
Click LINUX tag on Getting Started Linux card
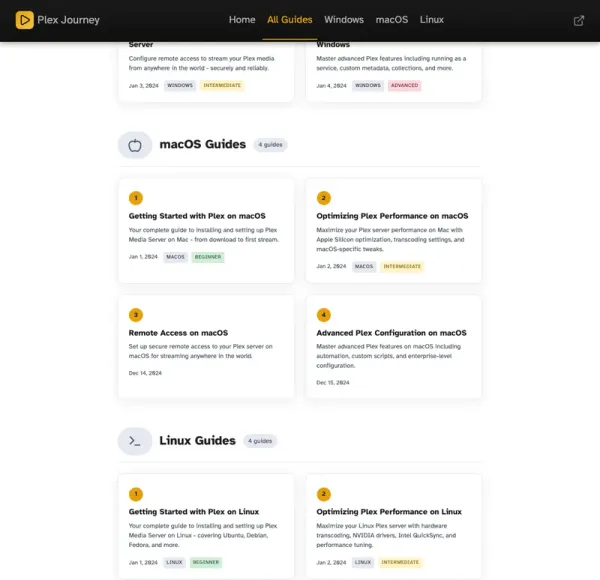click(x=174, y=562)
